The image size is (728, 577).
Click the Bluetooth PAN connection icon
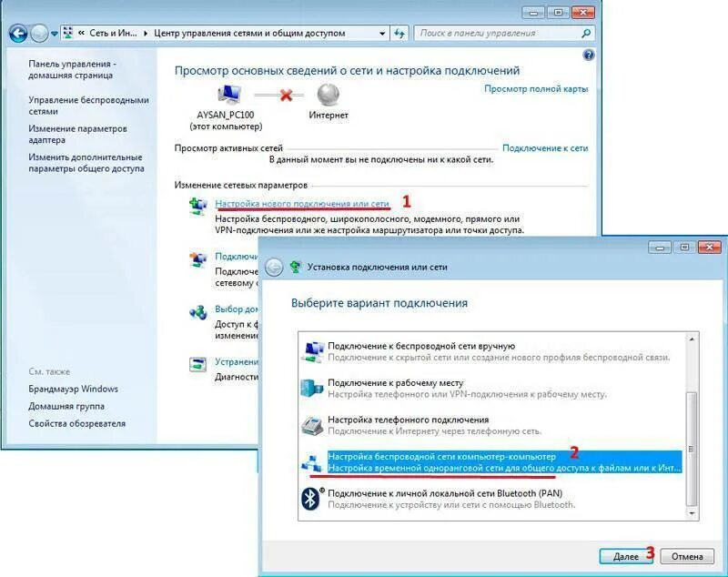point(312,499)
